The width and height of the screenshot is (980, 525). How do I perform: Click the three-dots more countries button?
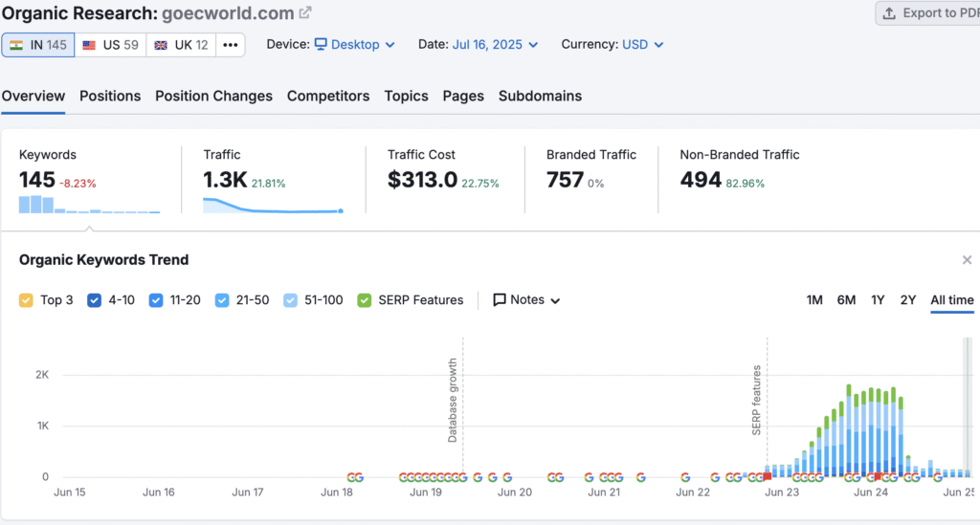pyautogui.click(x=230, y=45)
